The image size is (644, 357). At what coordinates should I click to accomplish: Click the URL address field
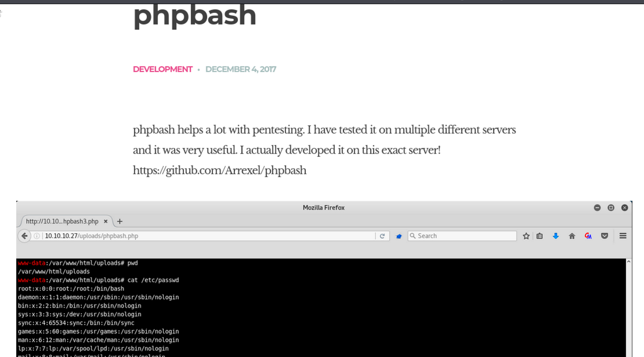click(x=209, y=236)
